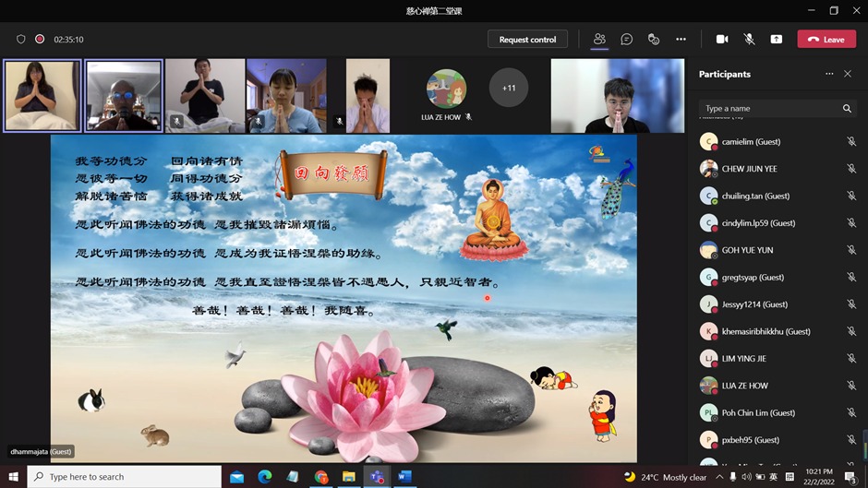Image resolution: width=868 pixels, height=488 pixels.
Task: Click Jessyy1214's muted mic icon
Action: click(x=851, y=304)
